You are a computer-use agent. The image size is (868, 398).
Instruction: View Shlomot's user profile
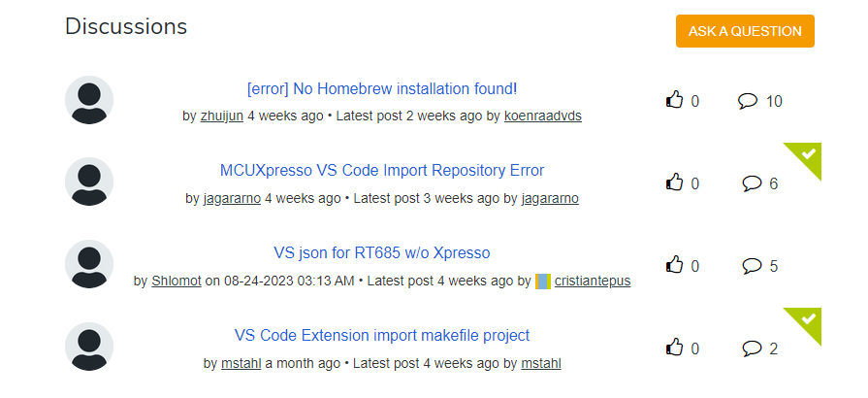pyautogui.click(x=177, y=281)
